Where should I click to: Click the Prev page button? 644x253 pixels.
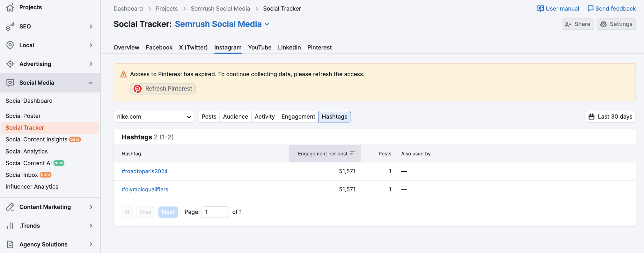145,212
